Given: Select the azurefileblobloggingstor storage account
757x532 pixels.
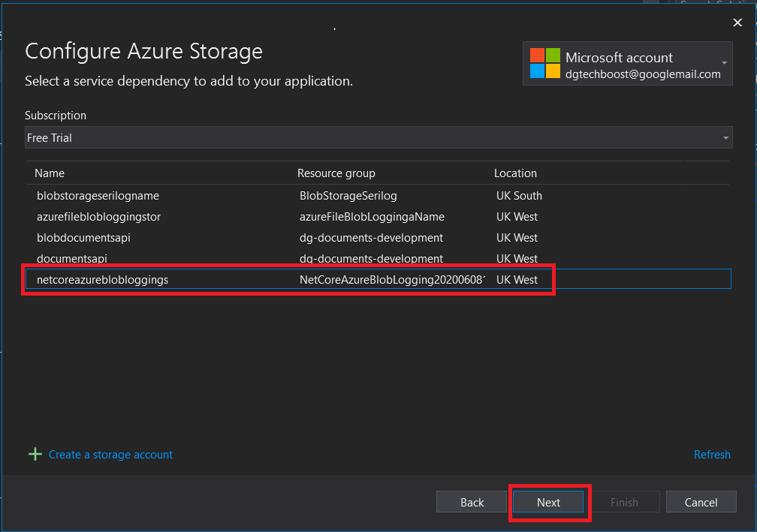Looking at the screenshot, I should [98, 217].
